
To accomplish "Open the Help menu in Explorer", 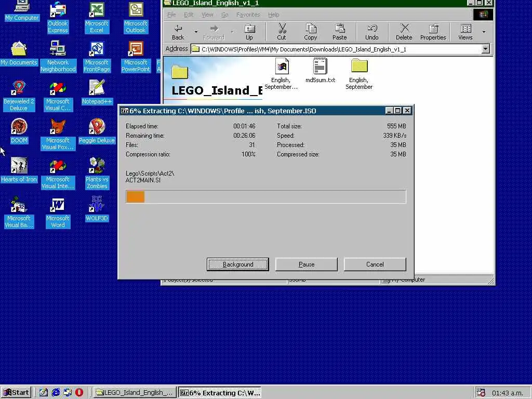I will pos(273,15).
